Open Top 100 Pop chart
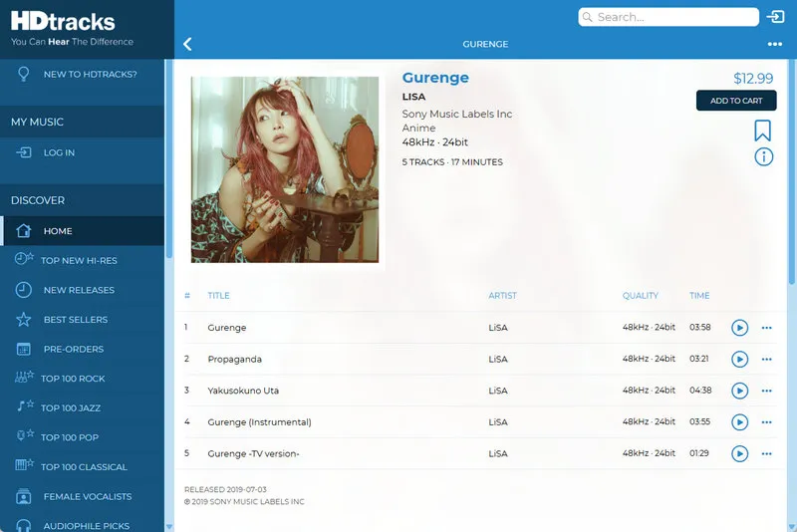The width and height of the screenshot is (797, 532). point(83,437)
